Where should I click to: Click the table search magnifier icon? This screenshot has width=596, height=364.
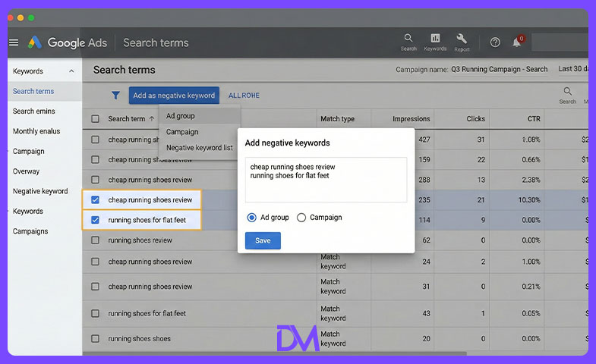tap(567, 91)
